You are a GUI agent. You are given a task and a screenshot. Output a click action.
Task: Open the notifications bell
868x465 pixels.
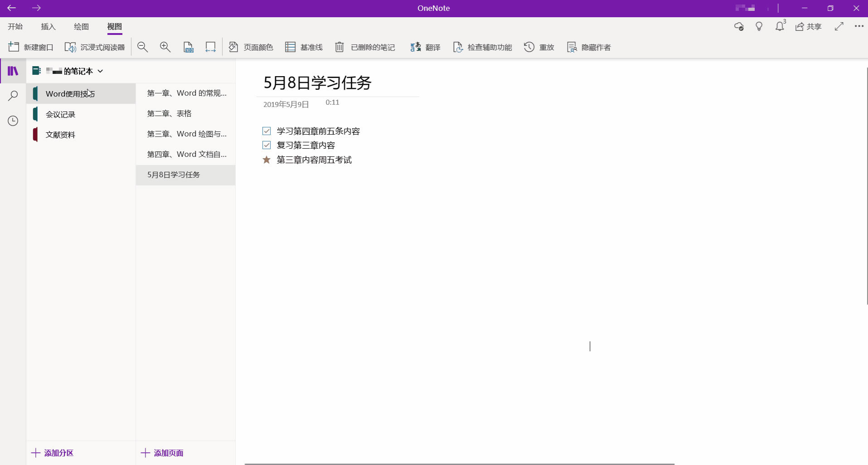[x=779, y=27]
